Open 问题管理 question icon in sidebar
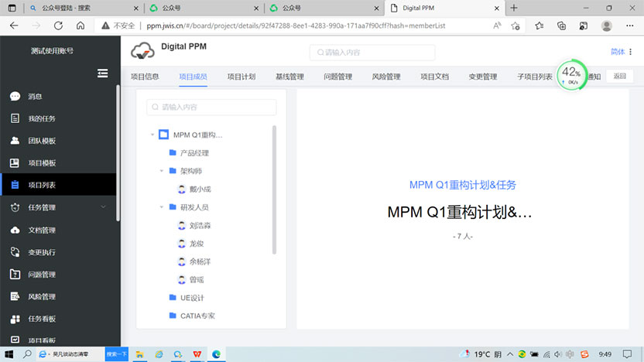The width and height of the screenshot is (644, 362). click(x=15, y=275)
